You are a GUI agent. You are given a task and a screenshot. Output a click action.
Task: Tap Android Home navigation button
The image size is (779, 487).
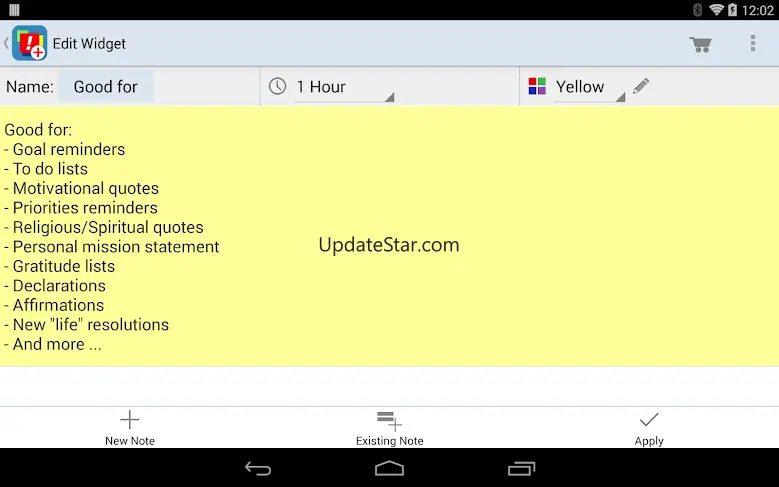390,468
